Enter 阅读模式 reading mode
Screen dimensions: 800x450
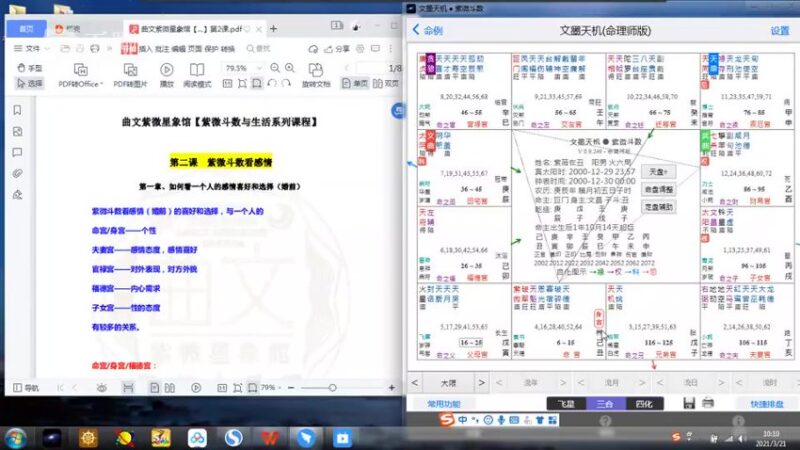(197, 76)
